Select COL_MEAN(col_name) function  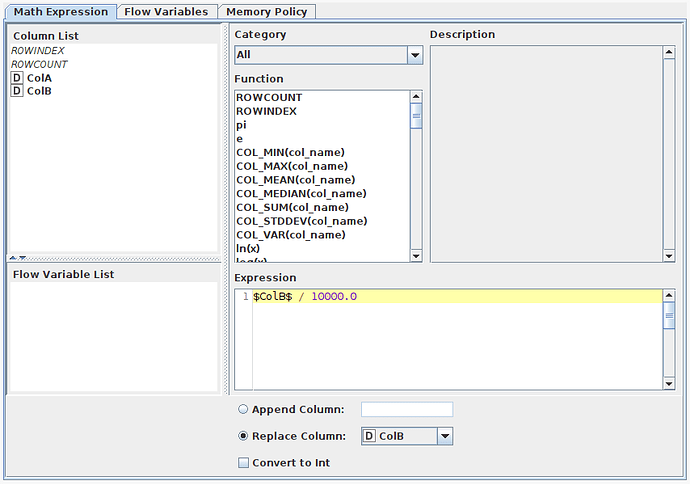coord(296,180)
